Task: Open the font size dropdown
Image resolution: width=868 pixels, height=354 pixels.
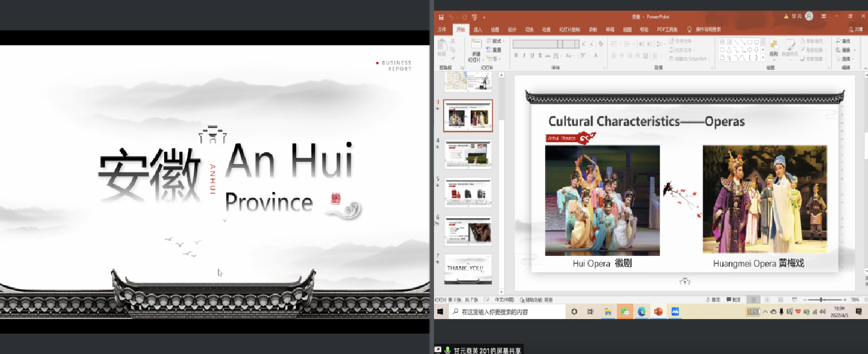Action: [577, 44]
